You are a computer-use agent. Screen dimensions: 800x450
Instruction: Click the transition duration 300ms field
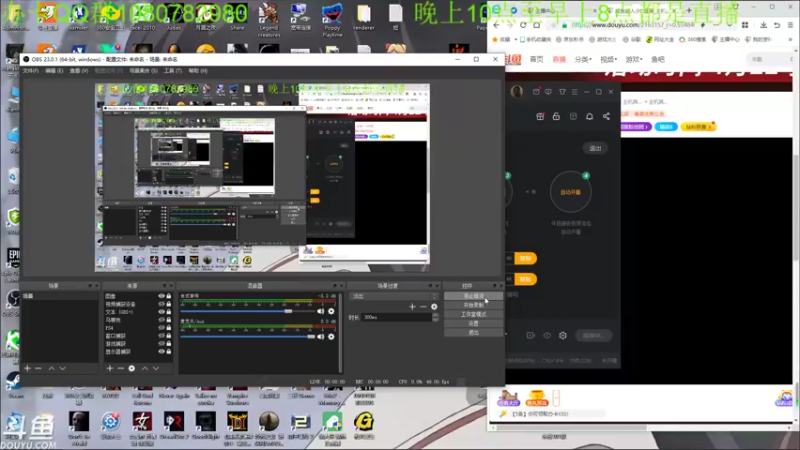(396, 317)
